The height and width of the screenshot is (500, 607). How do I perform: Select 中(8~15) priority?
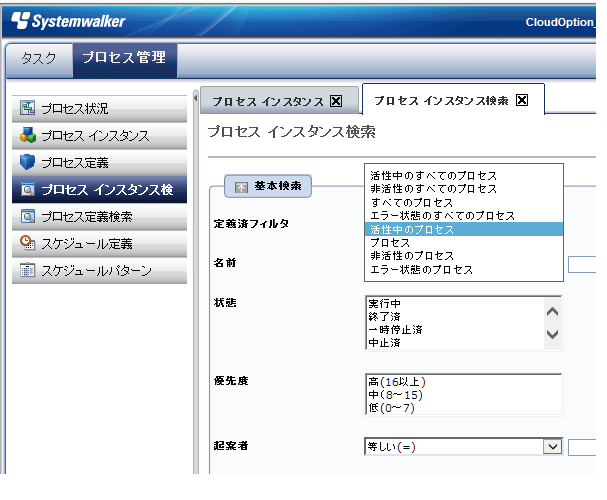pyautogui.click(x=464, y=395)
